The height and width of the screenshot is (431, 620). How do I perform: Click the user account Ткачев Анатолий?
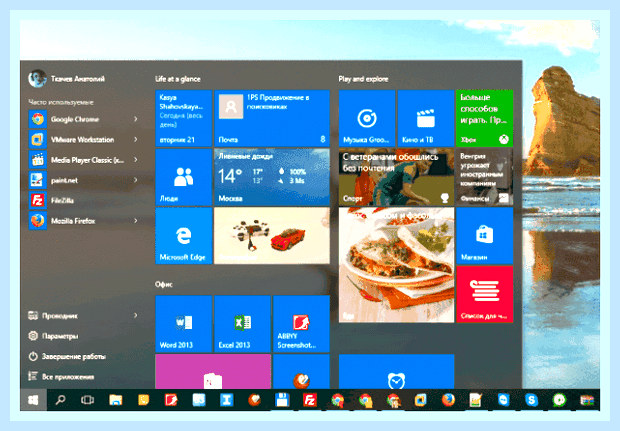point(66,79)
